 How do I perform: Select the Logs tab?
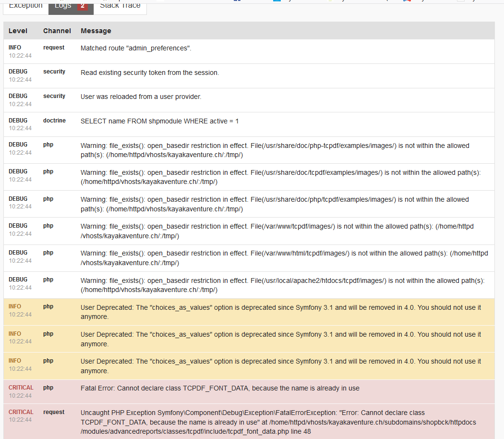coord(62,6)
